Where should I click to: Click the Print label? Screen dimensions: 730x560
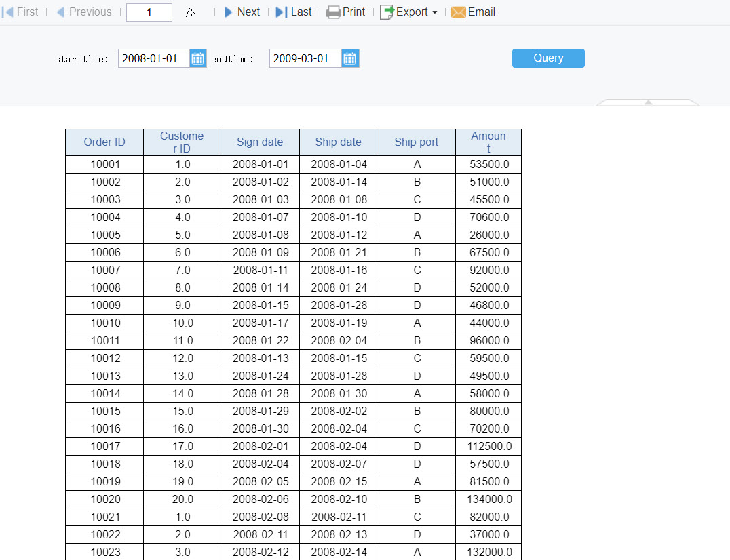point(354,12)
